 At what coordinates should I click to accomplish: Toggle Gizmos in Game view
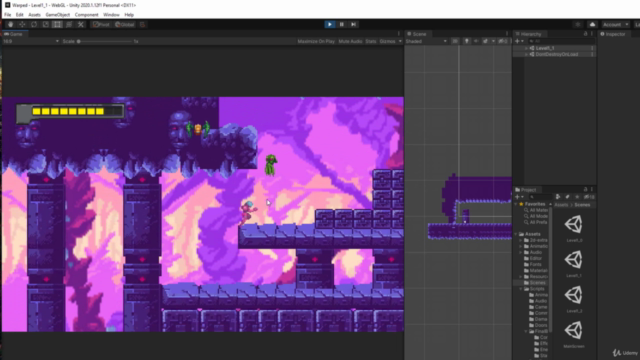387,41
